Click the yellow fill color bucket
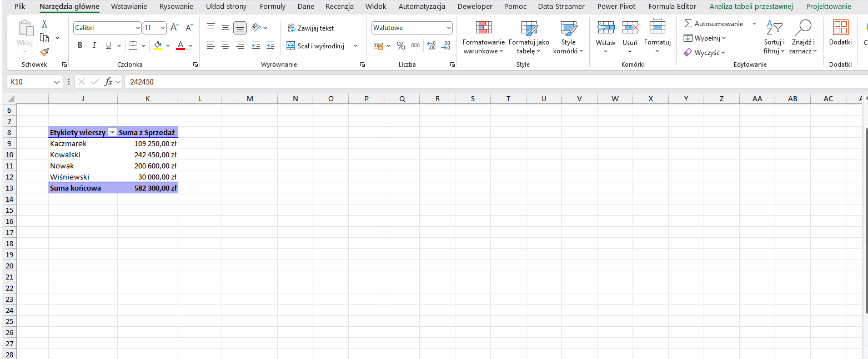868x359 pixels. tap(158, 46)
